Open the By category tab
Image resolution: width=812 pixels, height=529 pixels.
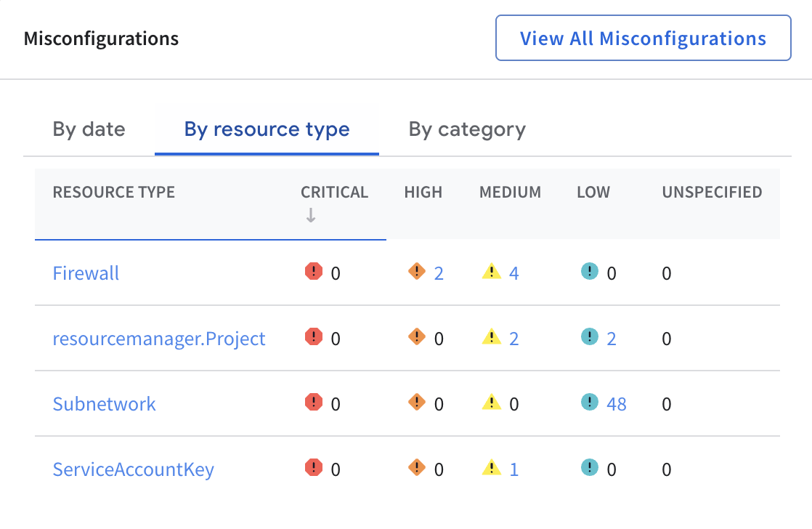466,129
